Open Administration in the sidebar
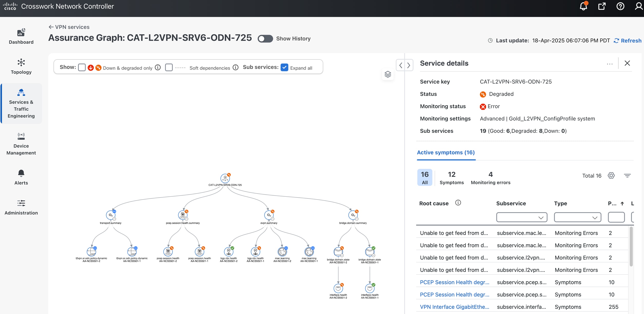The image size is (644, 314). pyautogui.click(x=21, y=208)
